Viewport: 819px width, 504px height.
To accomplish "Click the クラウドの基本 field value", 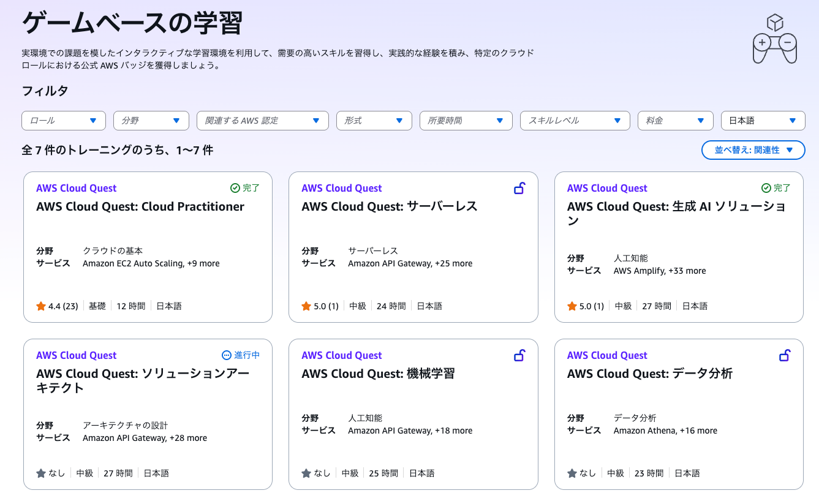I will pos(113,250).
